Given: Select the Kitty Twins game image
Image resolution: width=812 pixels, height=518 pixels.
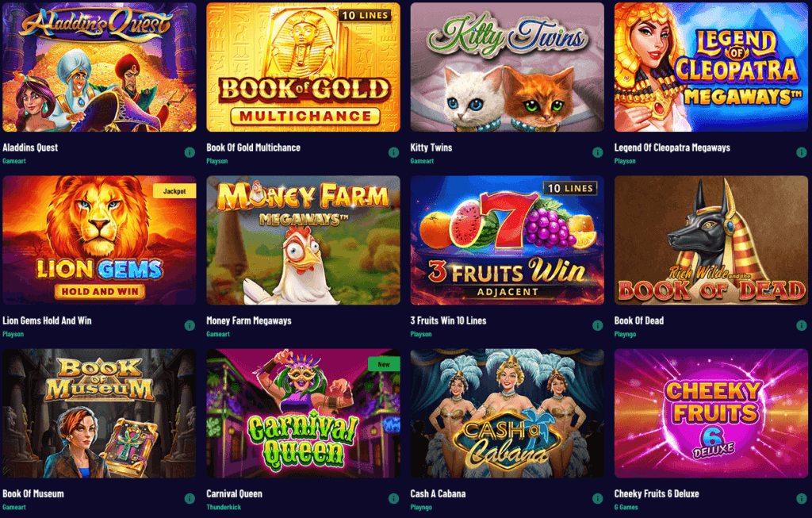Looking at the screenshot, I should 507,67.
